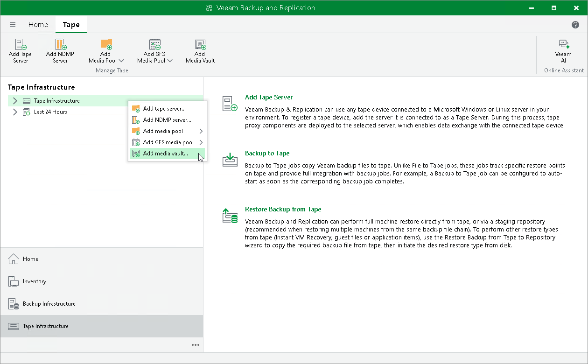Click the Add media vault context menu icon

click(136, 154)
